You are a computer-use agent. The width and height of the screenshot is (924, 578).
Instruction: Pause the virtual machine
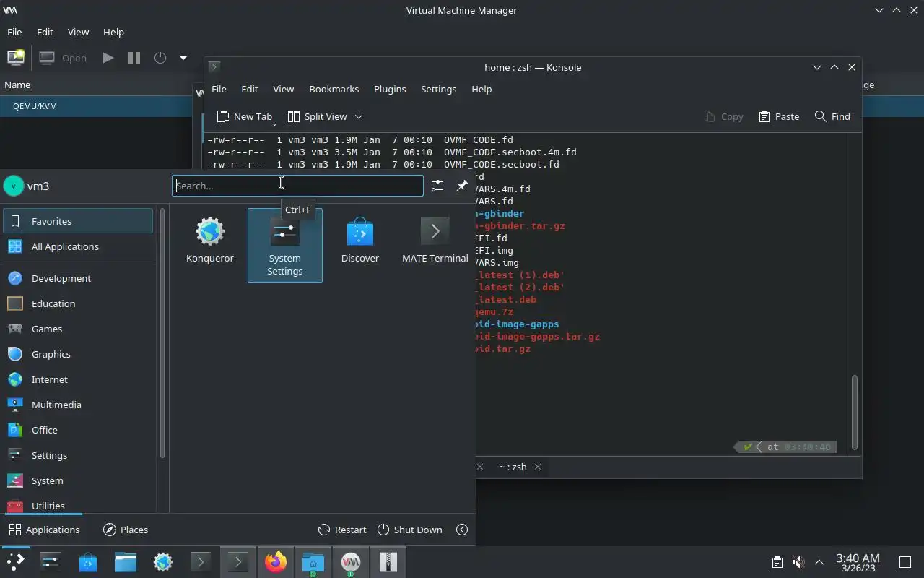[x=134, y=58]
